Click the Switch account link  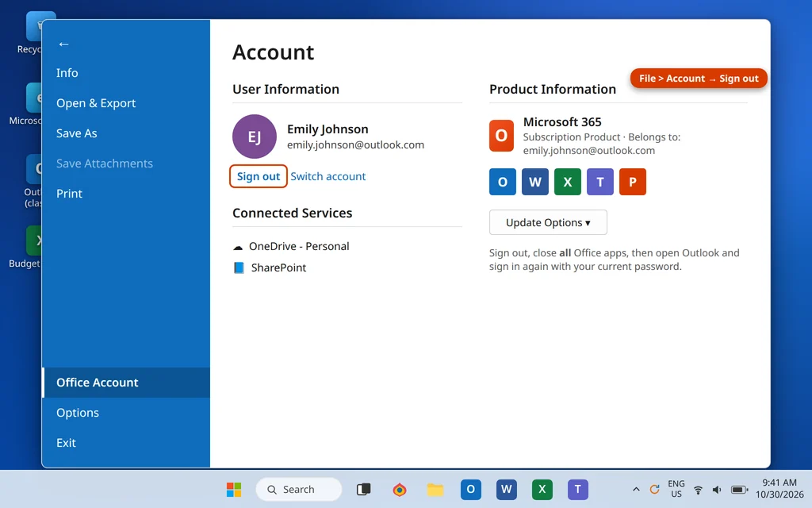click(327, 176)
